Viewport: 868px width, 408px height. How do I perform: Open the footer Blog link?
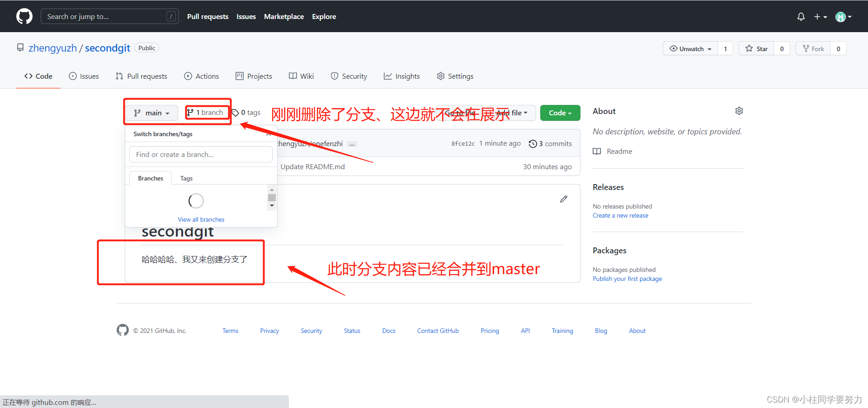(x=601, y=331)
